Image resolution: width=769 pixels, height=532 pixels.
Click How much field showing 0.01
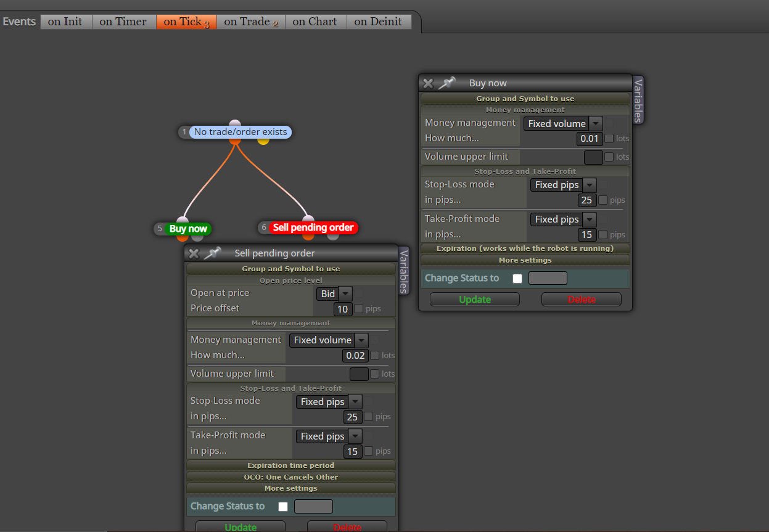(x=590, y=139)
